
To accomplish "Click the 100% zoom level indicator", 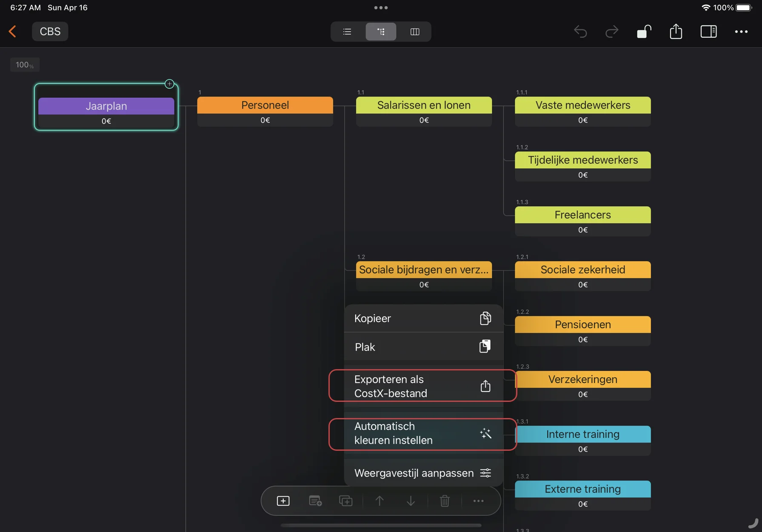I will 25,65.
